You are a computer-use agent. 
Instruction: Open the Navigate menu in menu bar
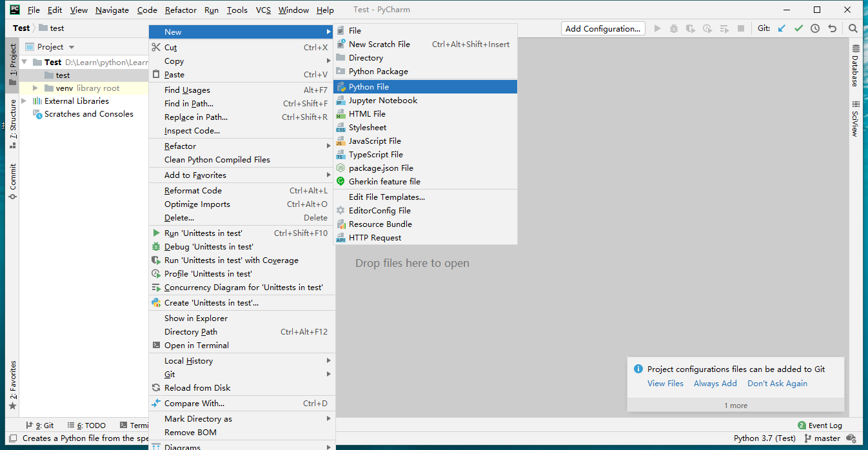[x=112, y=10]
